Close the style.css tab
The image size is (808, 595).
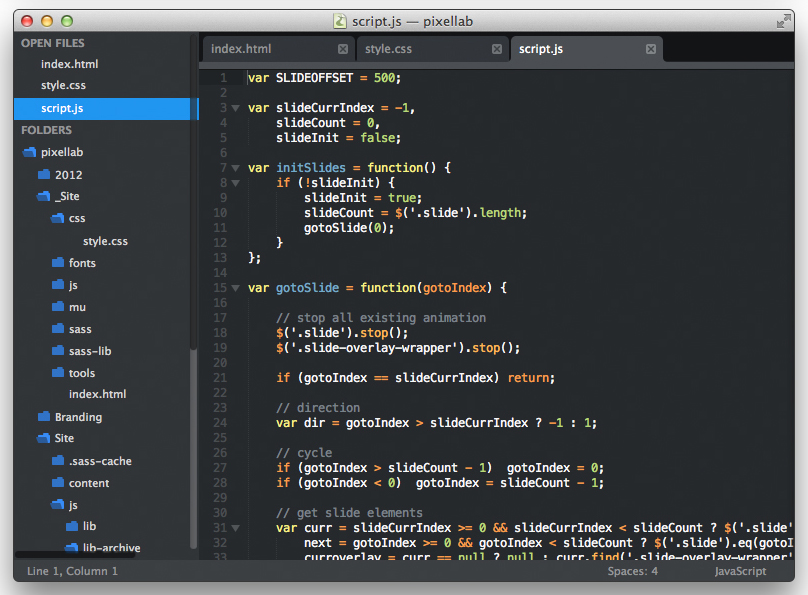click(497, 49)
